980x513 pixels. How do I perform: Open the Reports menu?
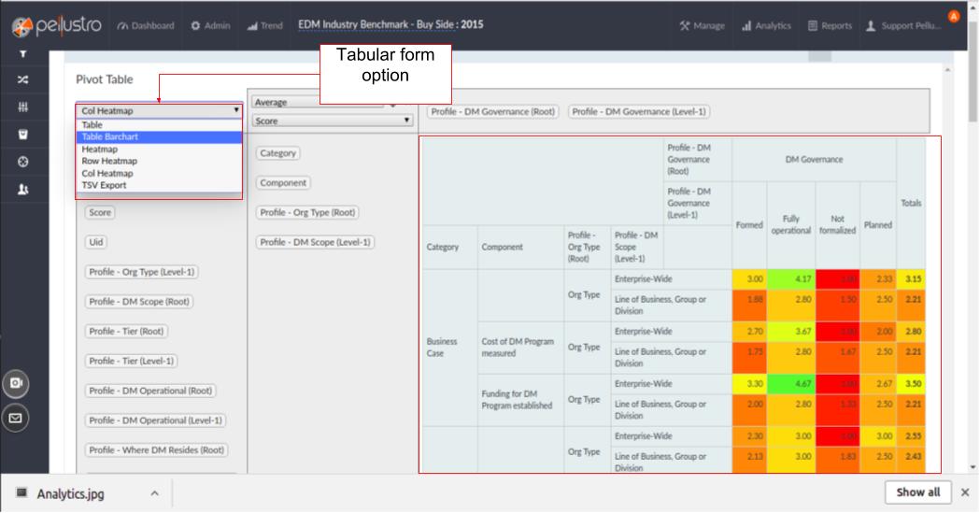click(x=830, y=25)
